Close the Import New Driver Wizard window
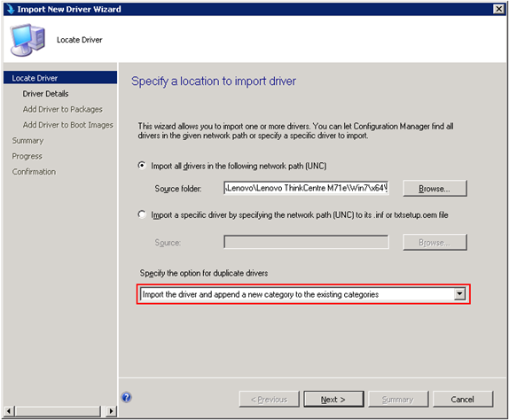 click(x=498, y=9)
